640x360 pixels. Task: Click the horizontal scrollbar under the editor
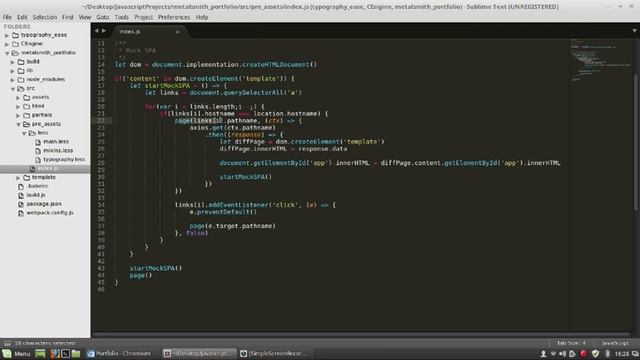coord(361,335)
